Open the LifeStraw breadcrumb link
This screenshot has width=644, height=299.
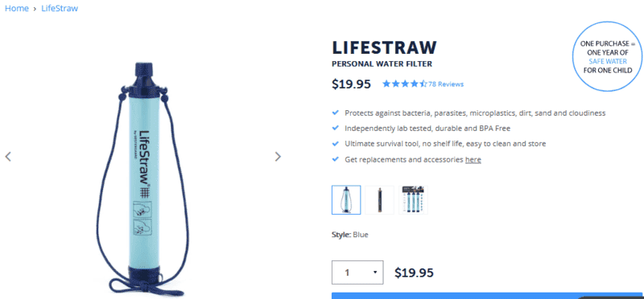pos(60,8)
